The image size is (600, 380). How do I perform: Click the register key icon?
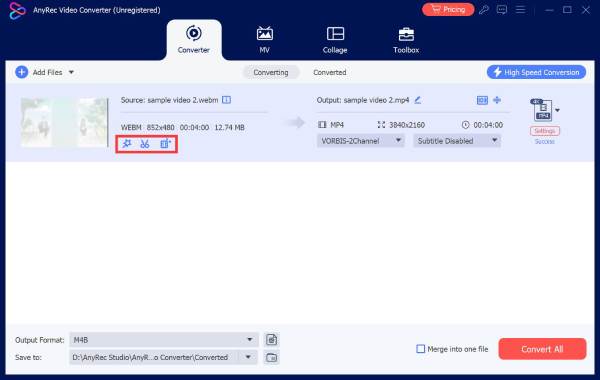pos(484,10)
